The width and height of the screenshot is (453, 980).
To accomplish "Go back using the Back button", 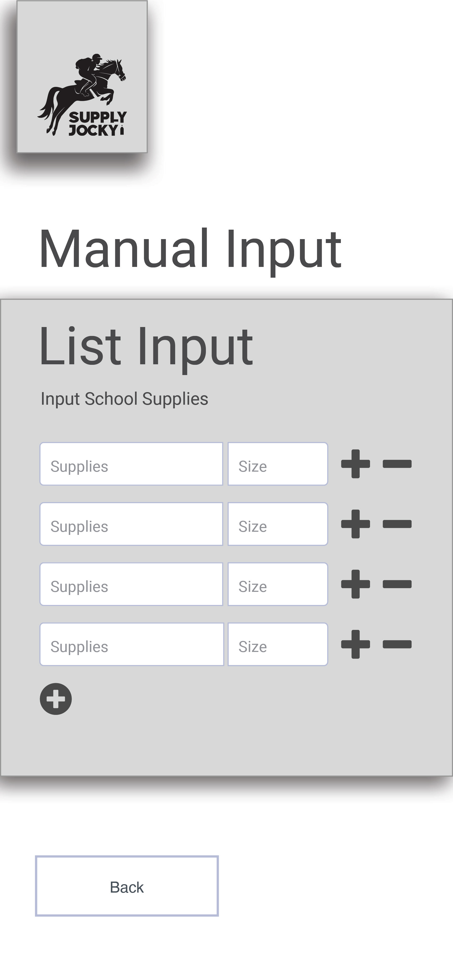I will pos(127,886).
